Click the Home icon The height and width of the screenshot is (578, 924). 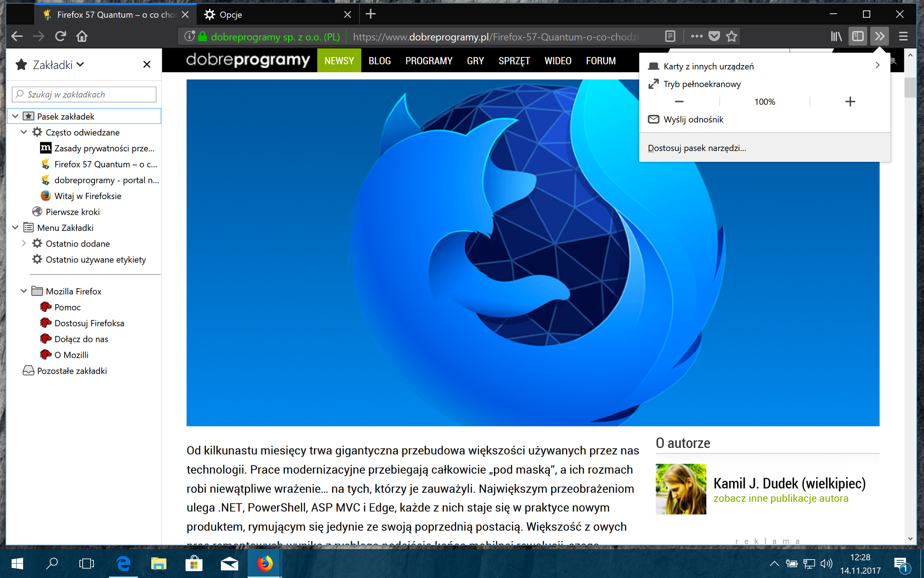point(82,36)
